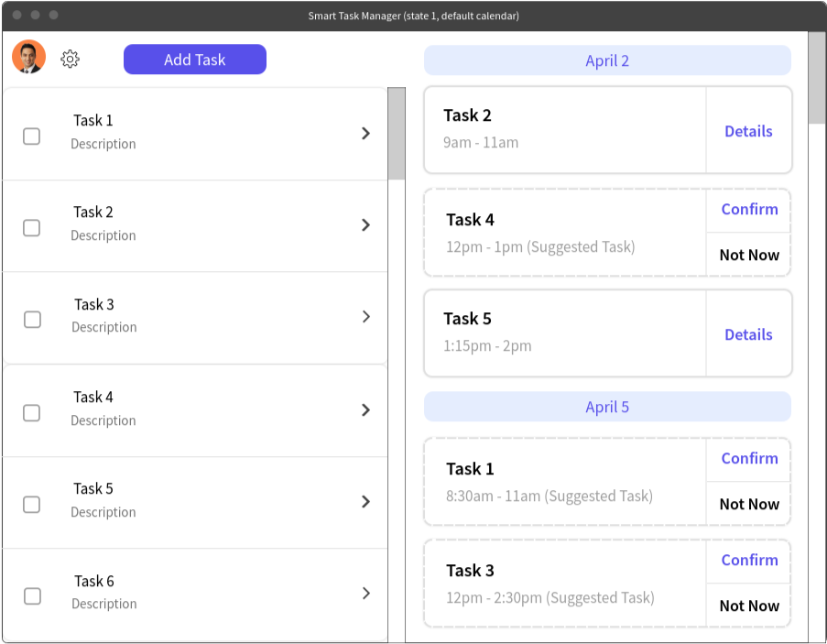The image size is (827, 644).
Task: Open Task 5 chevron in task list
Action: (365, 502)
